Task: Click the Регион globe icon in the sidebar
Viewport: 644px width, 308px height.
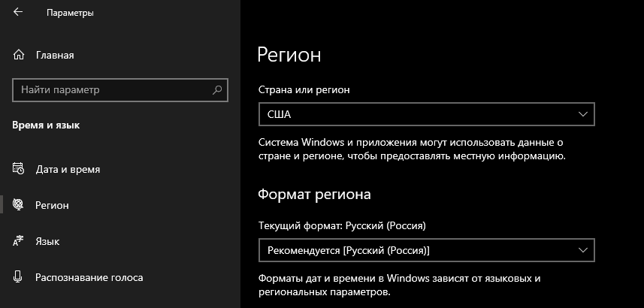Action: coord(20,205)
